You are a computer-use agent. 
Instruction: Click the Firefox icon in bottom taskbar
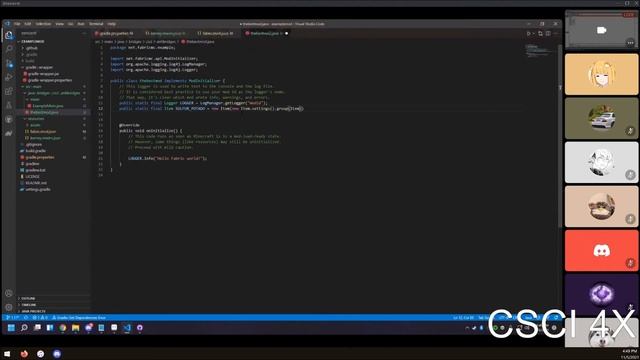point(24,354)
